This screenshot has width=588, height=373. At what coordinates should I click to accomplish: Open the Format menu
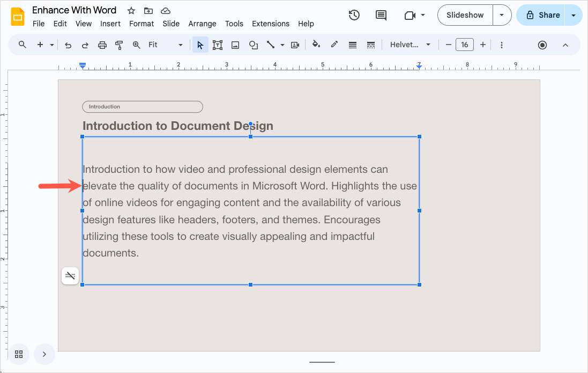142,24
